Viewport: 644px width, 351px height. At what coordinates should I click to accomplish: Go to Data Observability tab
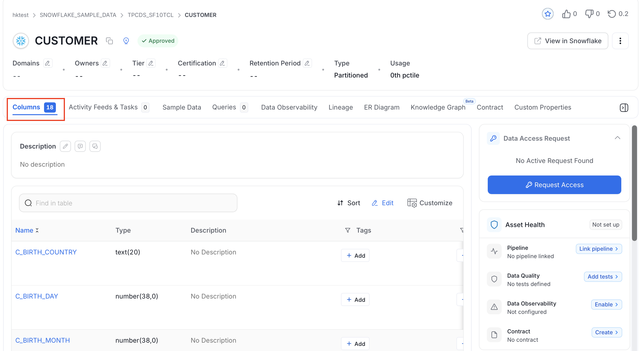click(289, 107)
